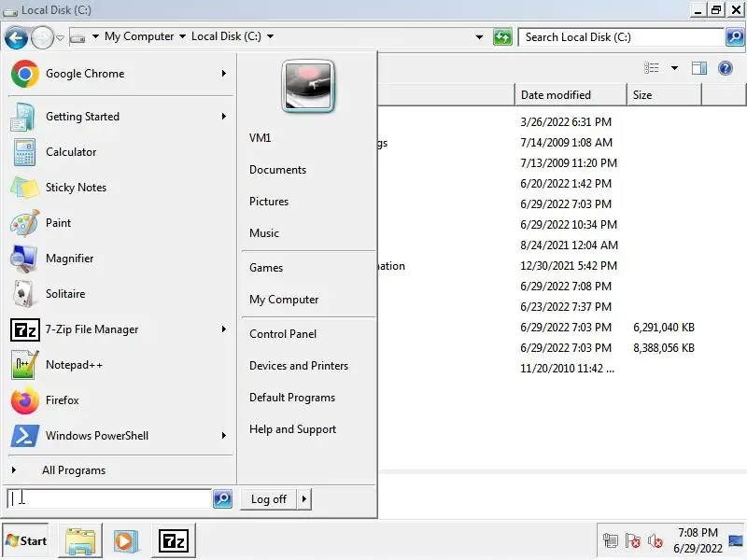Open Solitaire card game icon

(x=23, y=294)
